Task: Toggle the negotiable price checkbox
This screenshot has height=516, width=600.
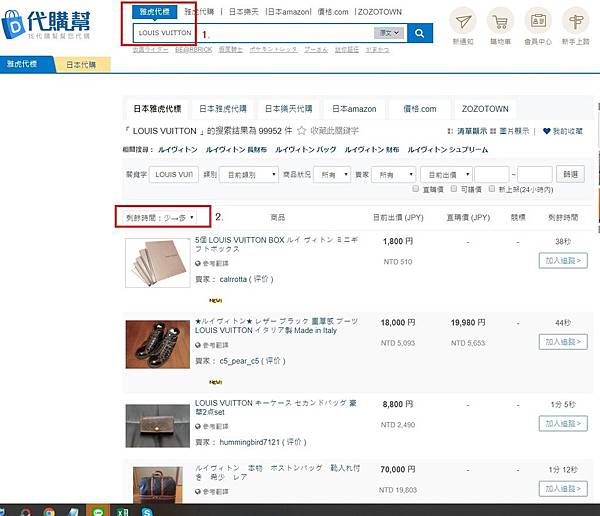Action: pos(454,189)
